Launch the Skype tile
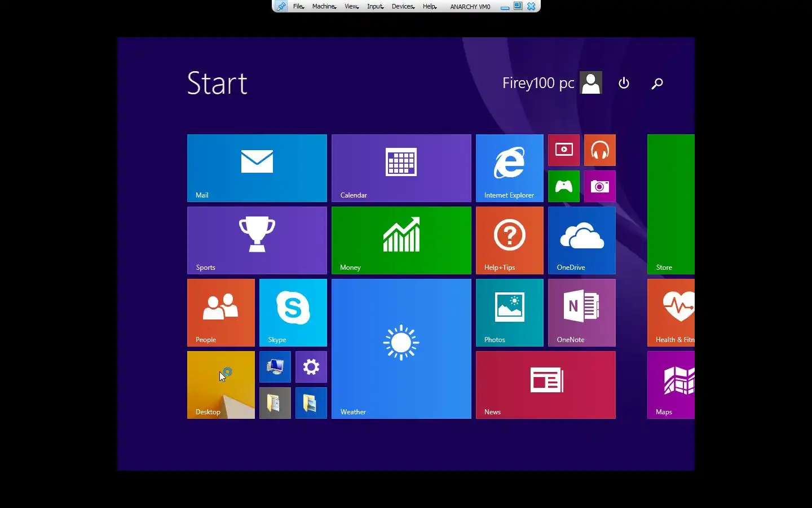 click(x=293, y=313)
